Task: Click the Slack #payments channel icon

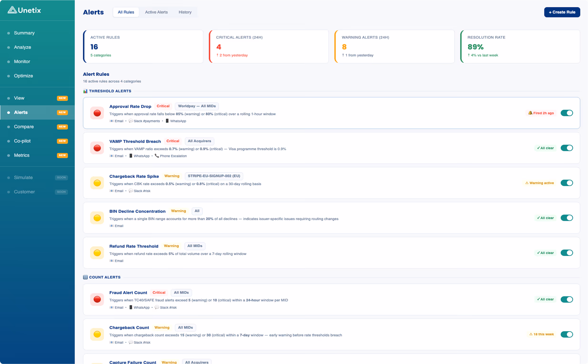Action: click(131, 121)
